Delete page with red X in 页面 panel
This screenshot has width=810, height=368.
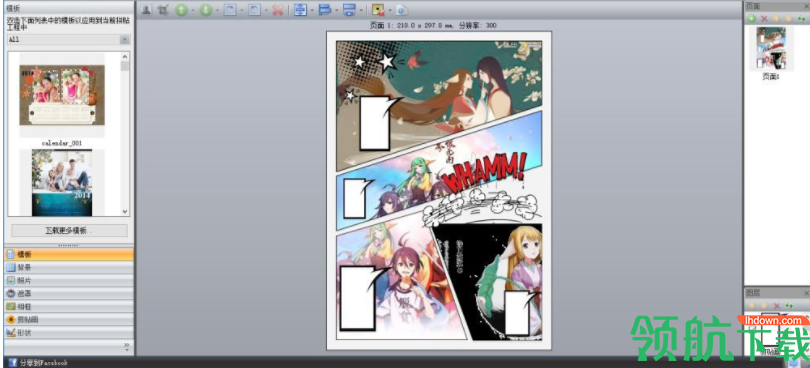(x=764, y=19)
